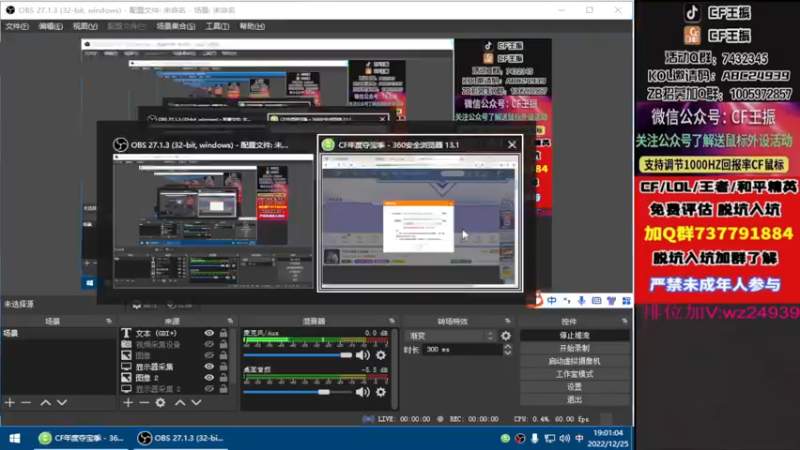The image size is (800, 450).
Task: Hide the 图像 2 source via eye icon
Action: coord(209,378)
